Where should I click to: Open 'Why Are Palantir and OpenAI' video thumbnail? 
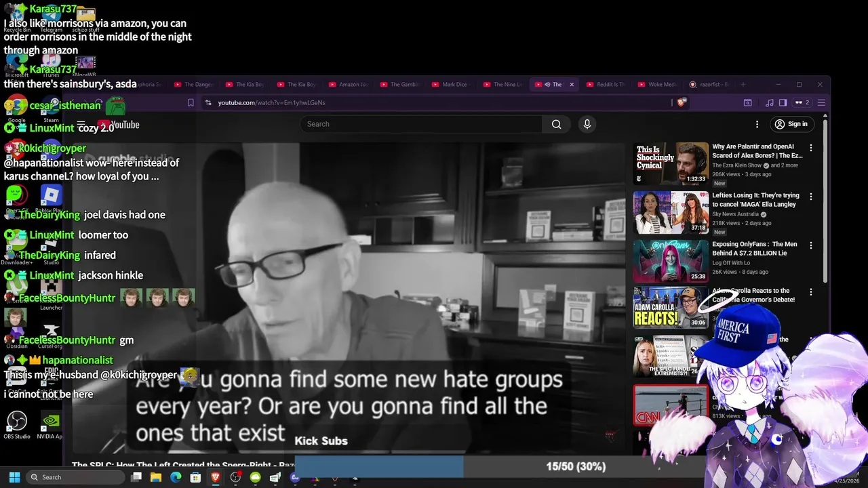pos(671,163)
